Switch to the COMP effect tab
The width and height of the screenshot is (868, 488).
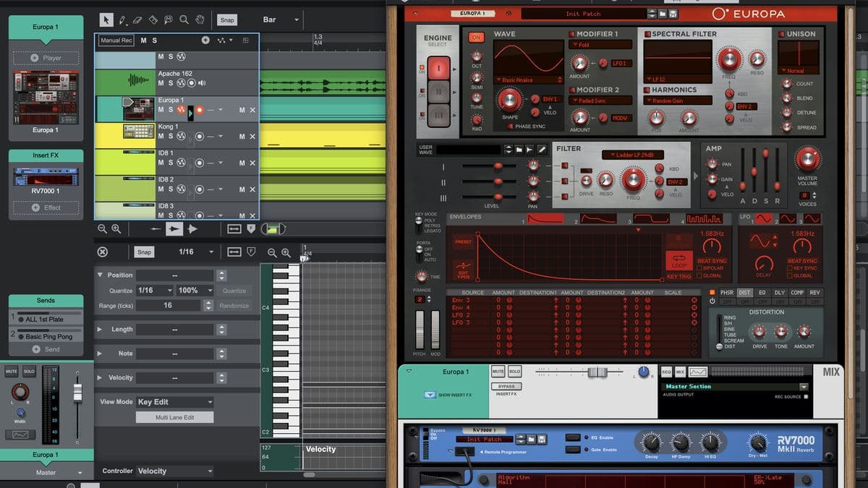pos(796,293)
